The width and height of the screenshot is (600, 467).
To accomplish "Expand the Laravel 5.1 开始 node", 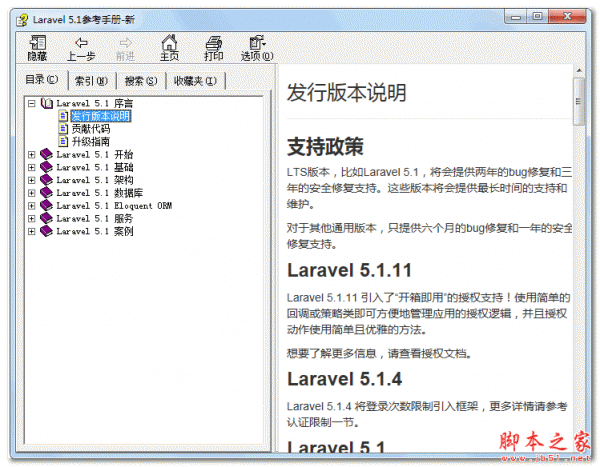I will tap(32, 155).
